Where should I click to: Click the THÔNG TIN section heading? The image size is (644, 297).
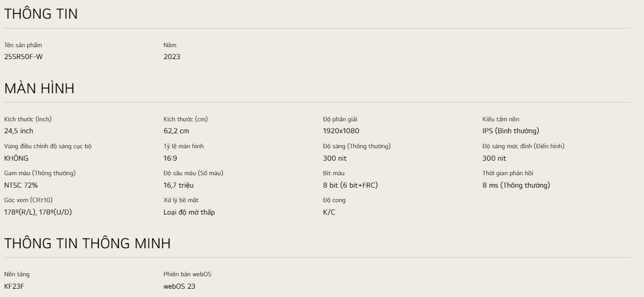(x=41, y=15)
